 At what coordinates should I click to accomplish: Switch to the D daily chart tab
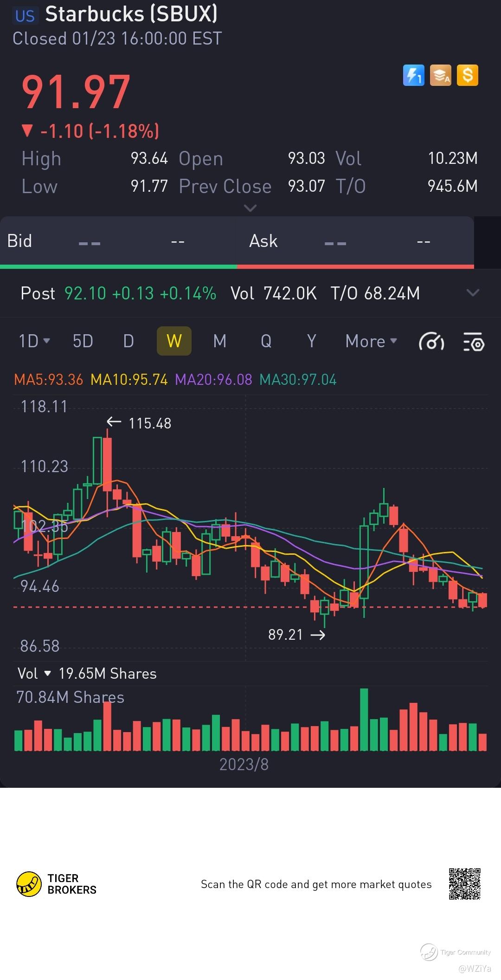click(x=128, y=341)
